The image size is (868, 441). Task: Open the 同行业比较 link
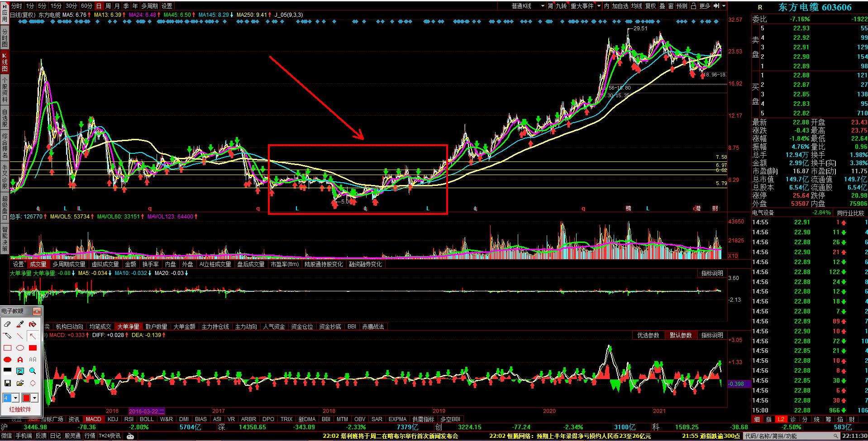pos(850,213)
